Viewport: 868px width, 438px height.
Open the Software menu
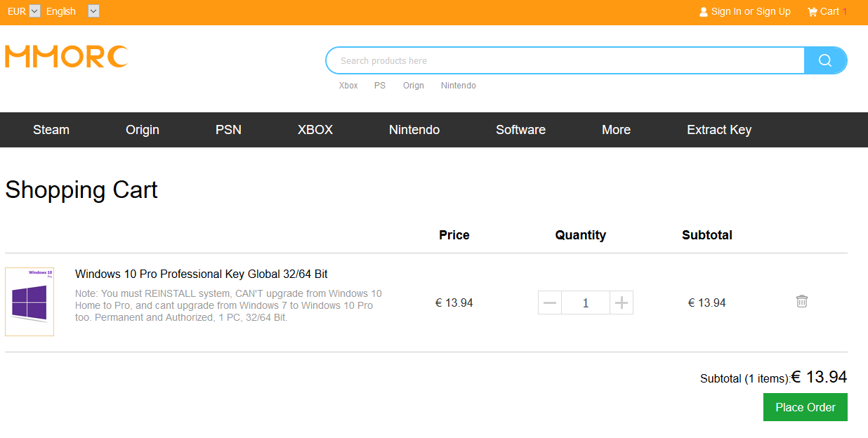(x=520, y=130)
